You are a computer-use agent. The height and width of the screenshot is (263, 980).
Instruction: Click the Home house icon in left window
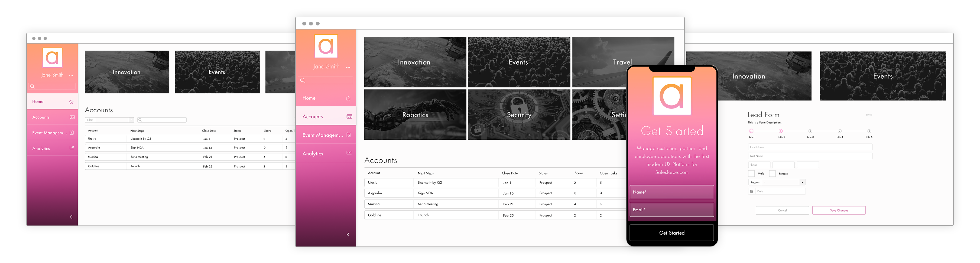pos(72,101)
